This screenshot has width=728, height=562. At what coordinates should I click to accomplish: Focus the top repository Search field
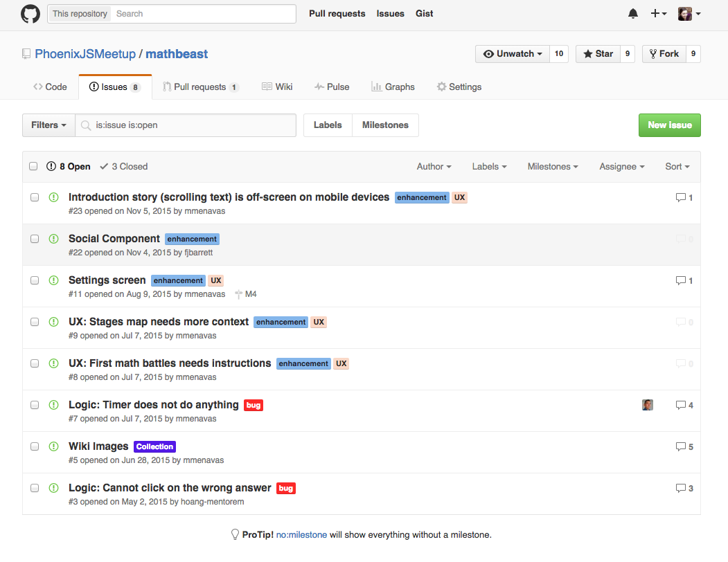tap(203, 14)
